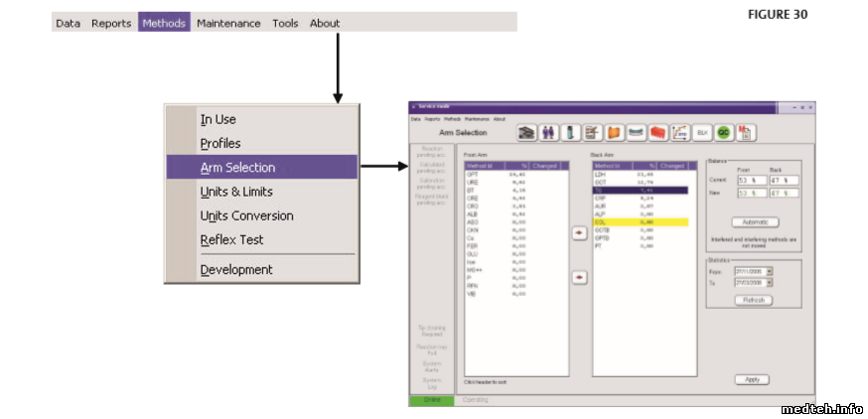Open the Methods menu in the enlarged menu bar
This screenshot has height=419, width=868.
164,23
